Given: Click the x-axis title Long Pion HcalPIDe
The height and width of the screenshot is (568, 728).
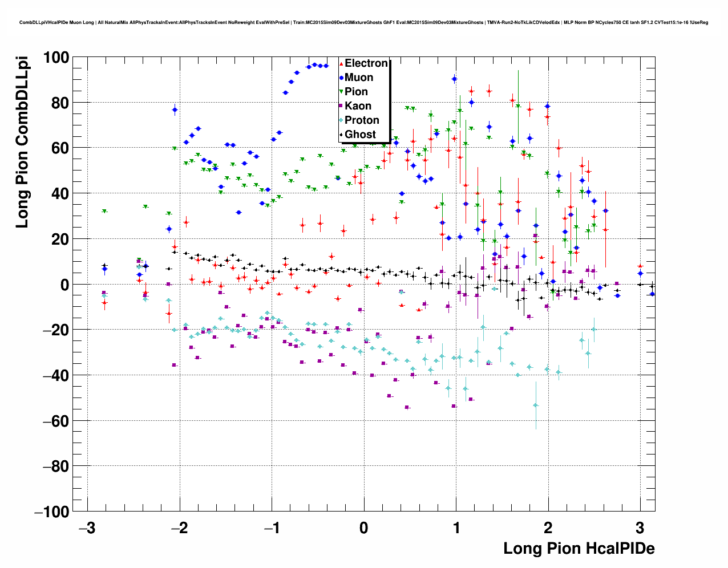Looking at the screenshot, I should (579, 549).
